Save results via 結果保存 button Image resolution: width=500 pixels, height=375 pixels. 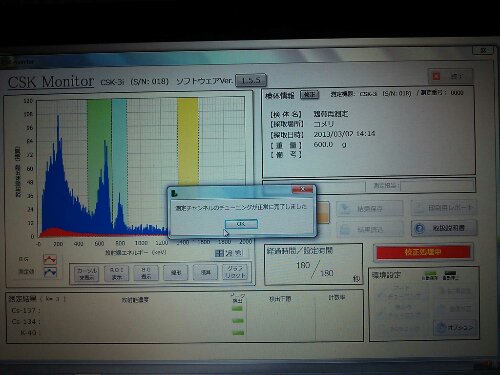click(369, 209)
